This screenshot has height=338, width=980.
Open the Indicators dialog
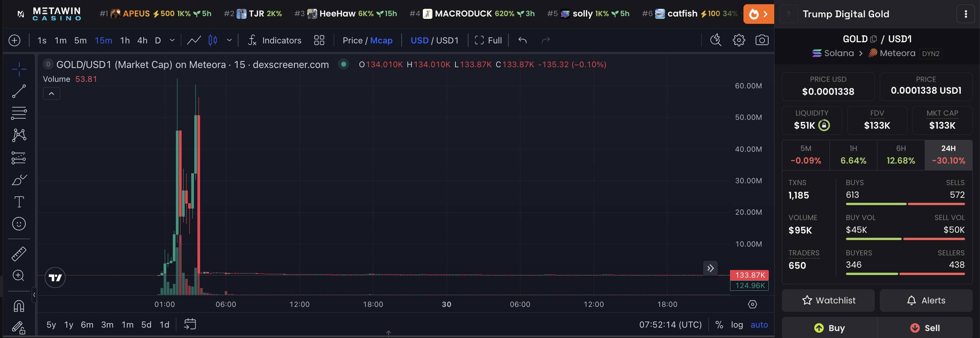(x=275, y=40)
